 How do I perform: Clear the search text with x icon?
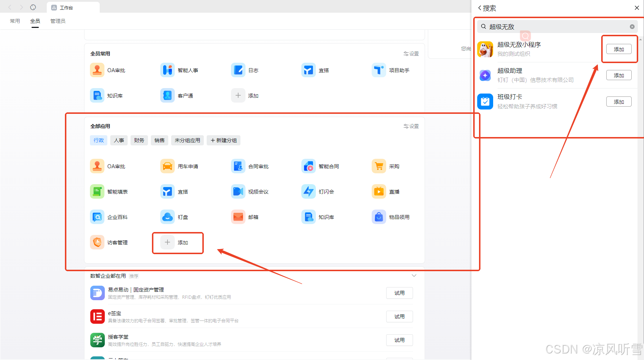(x=632, y=26)
